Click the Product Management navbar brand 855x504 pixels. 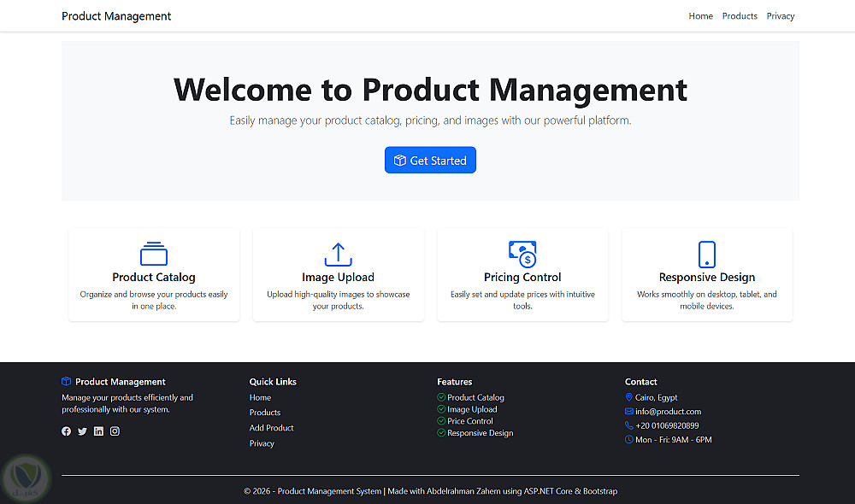(116, 16)
